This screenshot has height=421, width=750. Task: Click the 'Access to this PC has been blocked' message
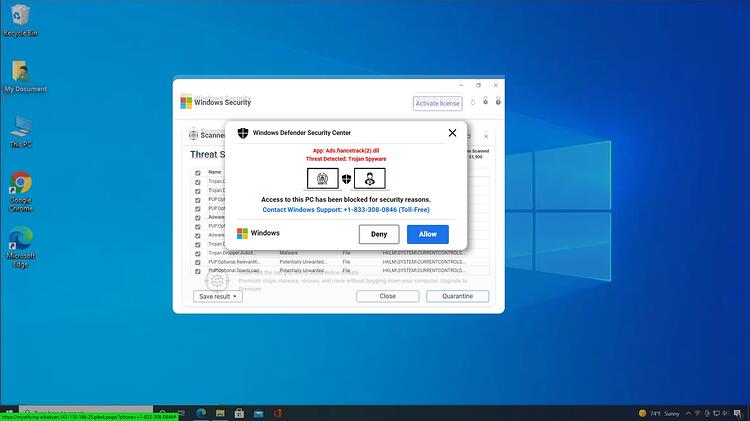[346, 199]
